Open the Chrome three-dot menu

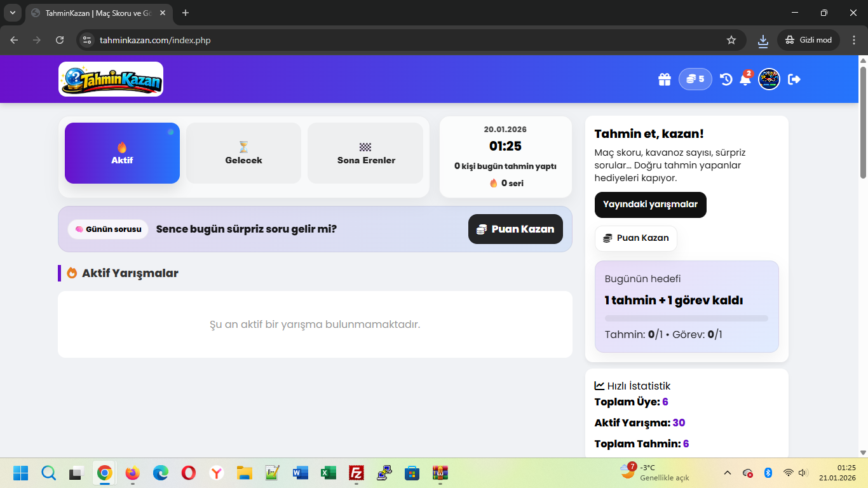(853, 40)
